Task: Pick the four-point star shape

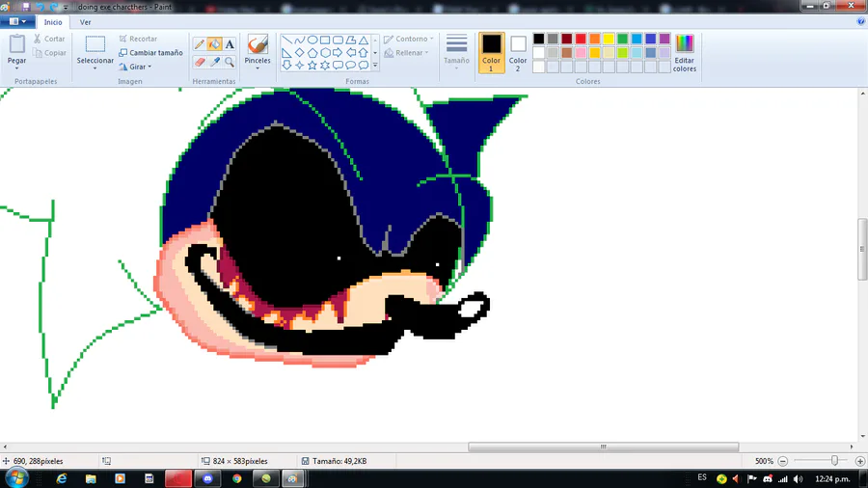Action: point(300,66)
